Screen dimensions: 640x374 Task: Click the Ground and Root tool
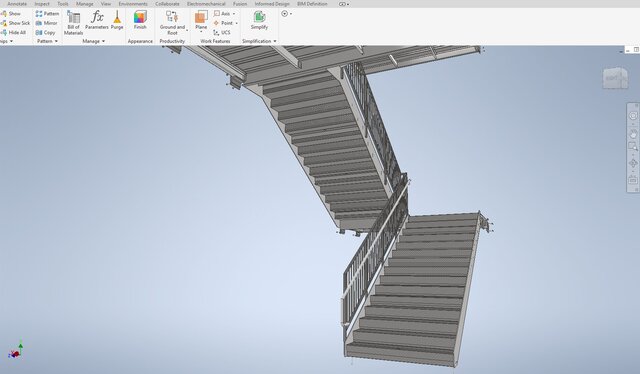172,23
